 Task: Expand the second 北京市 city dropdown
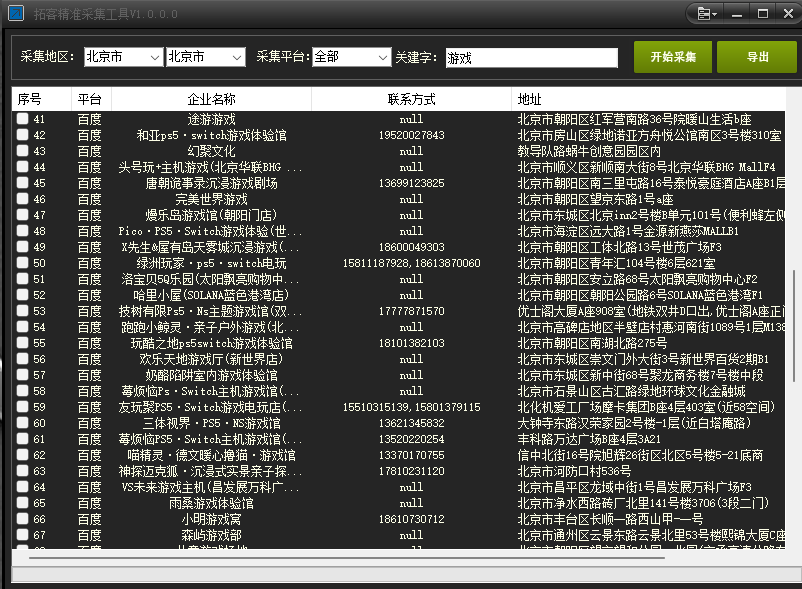point(205,57)
